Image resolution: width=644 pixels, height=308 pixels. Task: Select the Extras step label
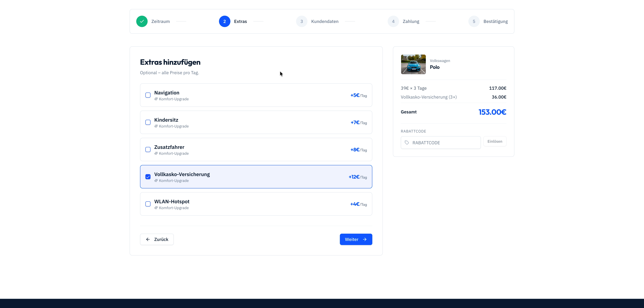pyautogui.click(x=241, y=22)
